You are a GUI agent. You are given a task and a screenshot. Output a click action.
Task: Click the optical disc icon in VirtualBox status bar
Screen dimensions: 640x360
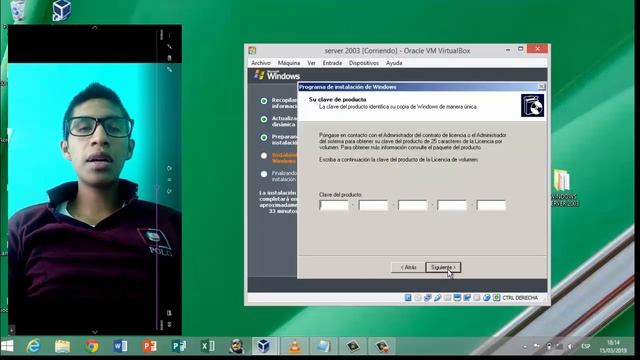418,298
